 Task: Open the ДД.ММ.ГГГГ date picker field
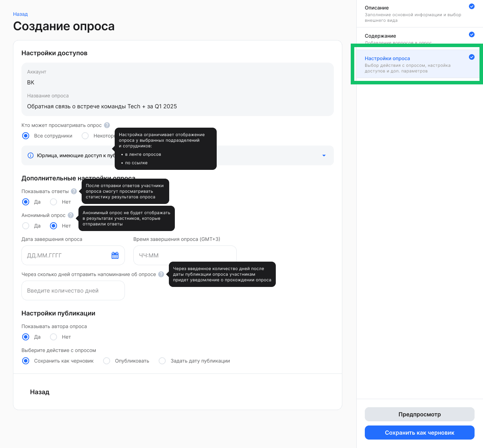[63, 255]
